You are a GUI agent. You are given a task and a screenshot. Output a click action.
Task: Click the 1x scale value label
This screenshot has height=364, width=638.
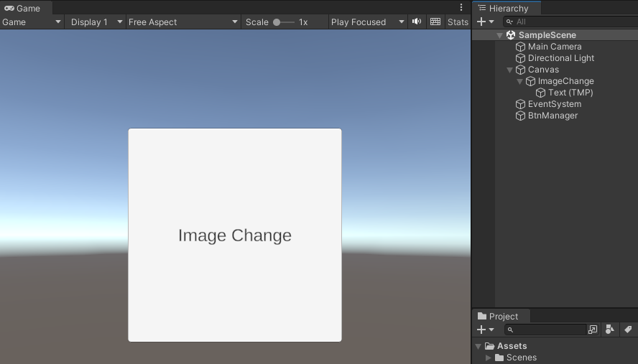pos(303,22)
